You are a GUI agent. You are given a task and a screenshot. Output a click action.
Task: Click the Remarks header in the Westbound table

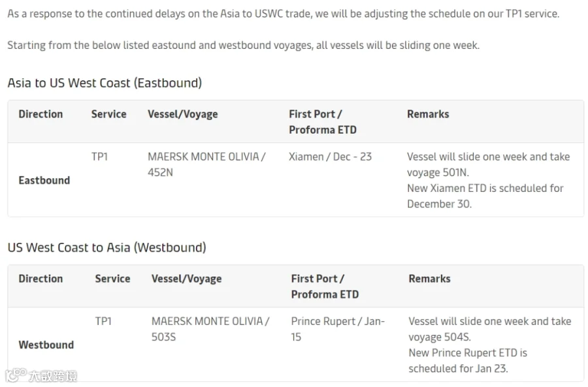pos(429,279)
